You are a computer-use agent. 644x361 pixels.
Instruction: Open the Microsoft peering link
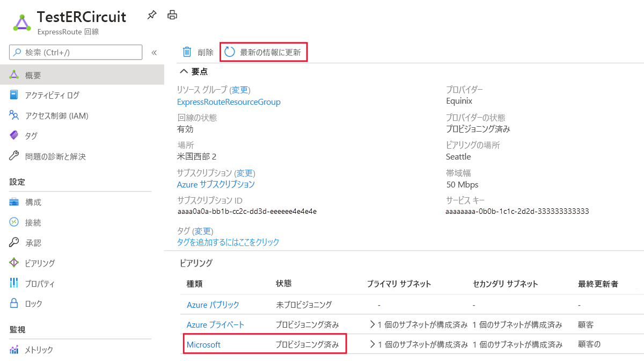pyautogui.click(x=203, y=345)
